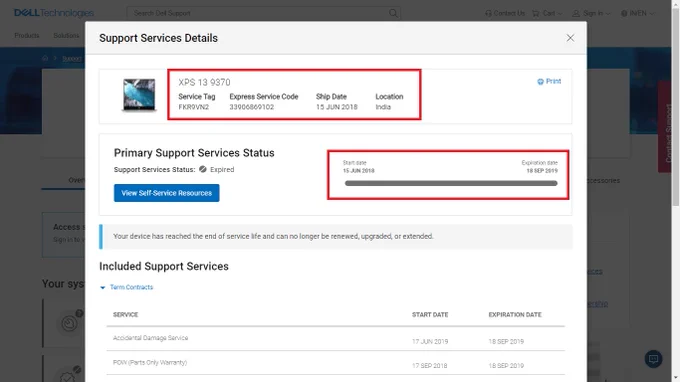Screen dimensions: 680x382
Task: Open the chat bubble icon
Action: coord(653,359)
